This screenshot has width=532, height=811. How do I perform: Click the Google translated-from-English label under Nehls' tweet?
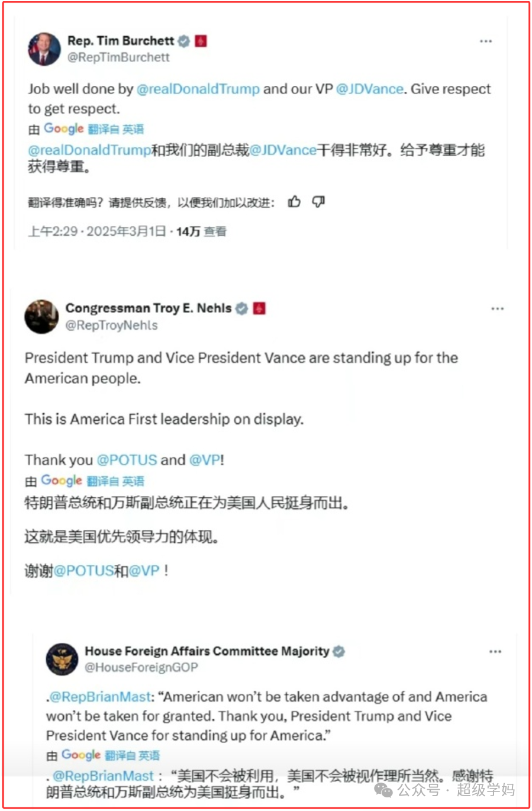pyautogui.click(x=92, y=481)
